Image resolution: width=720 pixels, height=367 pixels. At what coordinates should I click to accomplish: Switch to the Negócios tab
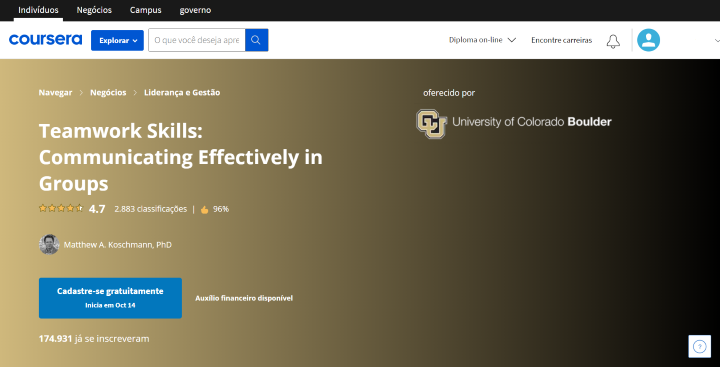click(94, 10)
